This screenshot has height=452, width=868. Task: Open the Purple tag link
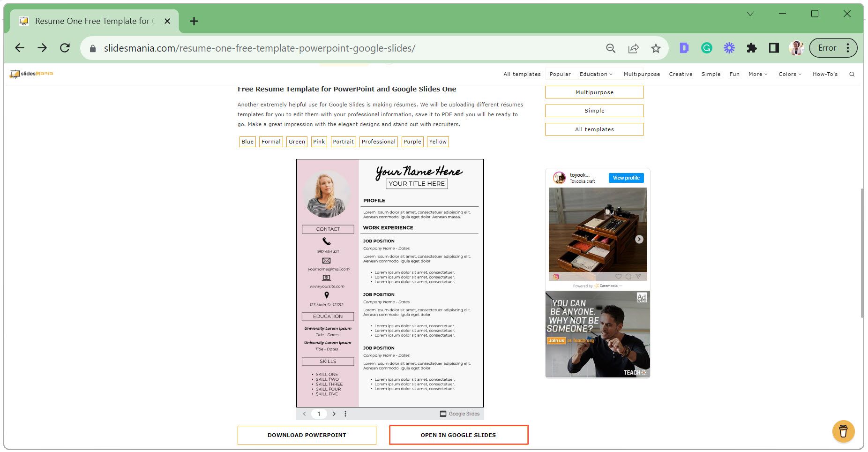coord(412,142)
